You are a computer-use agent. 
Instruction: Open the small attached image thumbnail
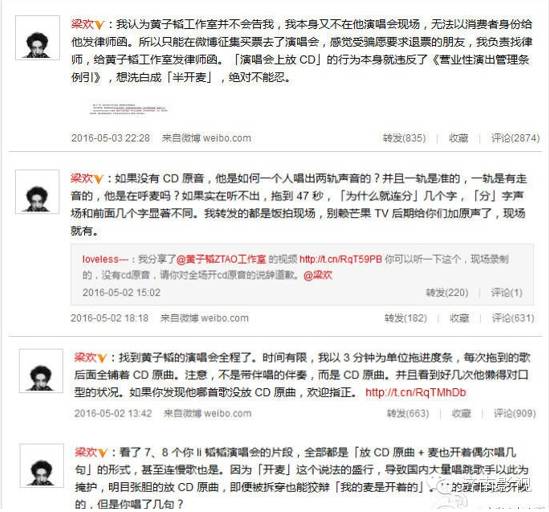128,109
